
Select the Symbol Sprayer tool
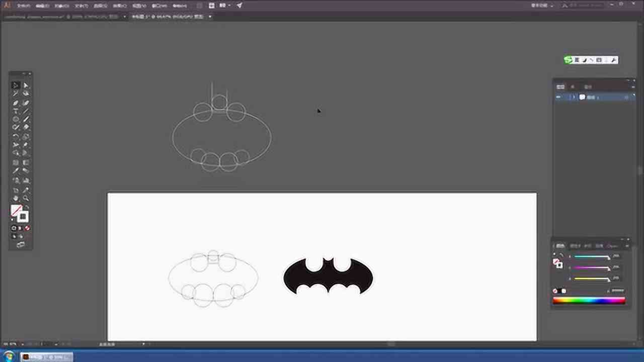[16, 180]
